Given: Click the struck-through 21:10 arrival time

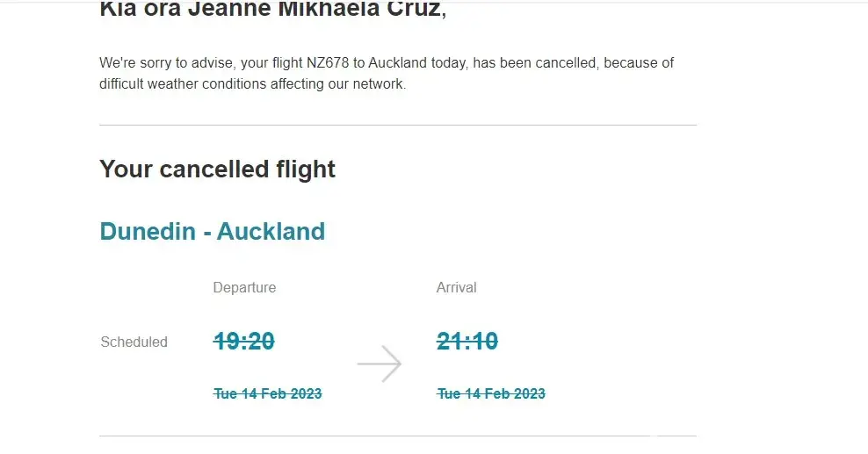Looking at the screenshot, I should point(467,341).
